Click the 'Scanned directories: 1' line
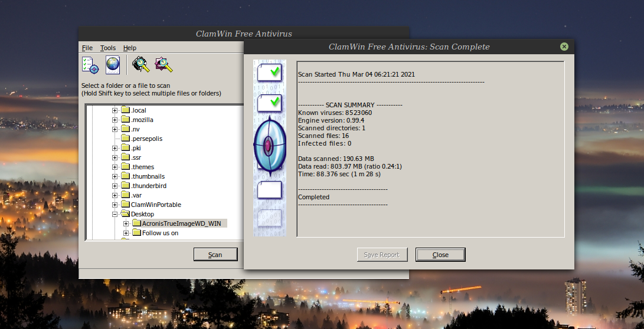This screenshot has width=644, height=329. pyautogui.click(x=332, y=128)
